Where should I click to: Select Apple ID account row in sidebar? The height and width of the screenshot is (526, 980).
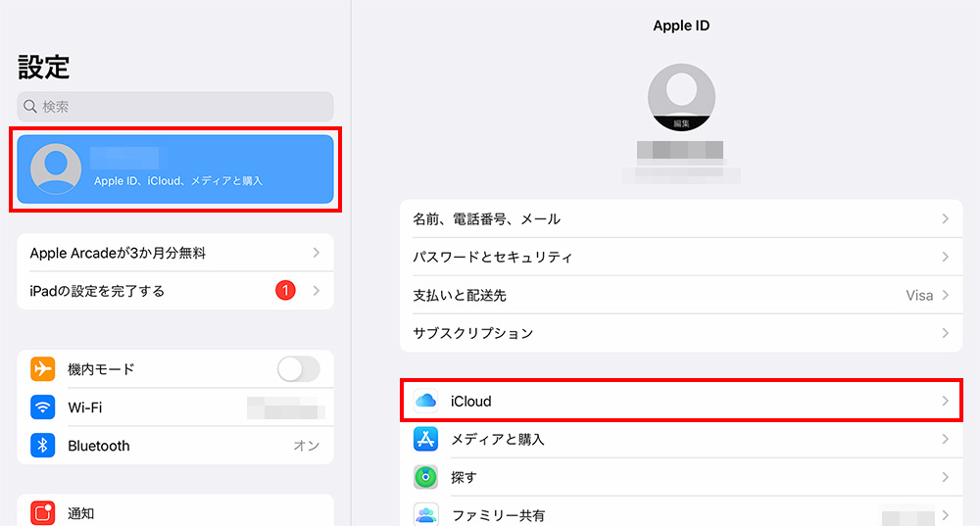tap(175, 169)
